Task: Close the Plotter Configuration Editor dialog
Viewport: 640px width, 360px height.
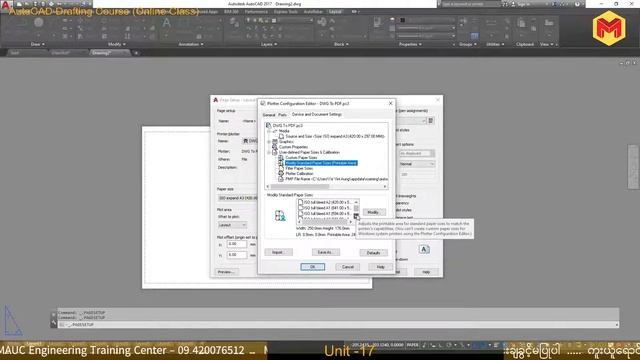Action: tap(390, 104)
